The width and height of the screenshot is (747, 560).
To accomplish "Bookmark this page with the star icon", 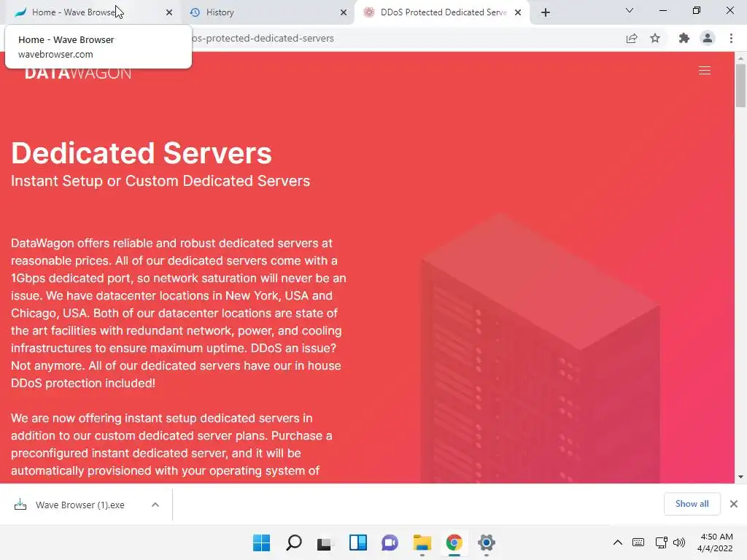I will coord(655,38).
